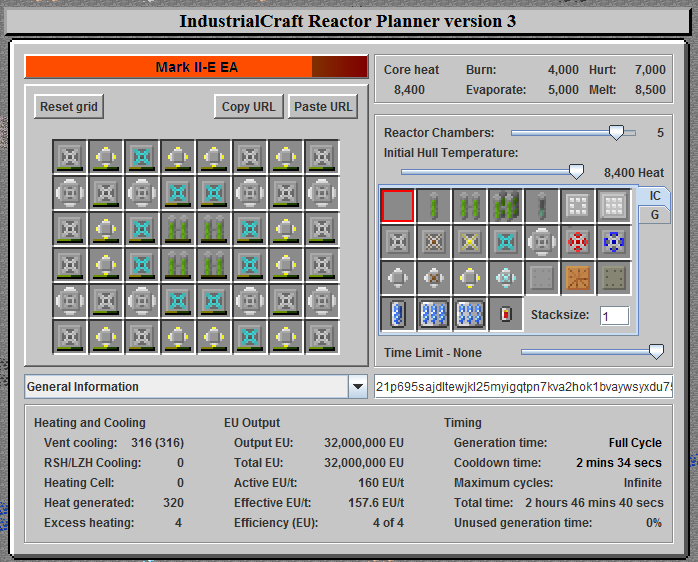Viewport: 698px width, 562px height.
Task: Choose the copper heat-capacity reactor plating
Action: 577,278
